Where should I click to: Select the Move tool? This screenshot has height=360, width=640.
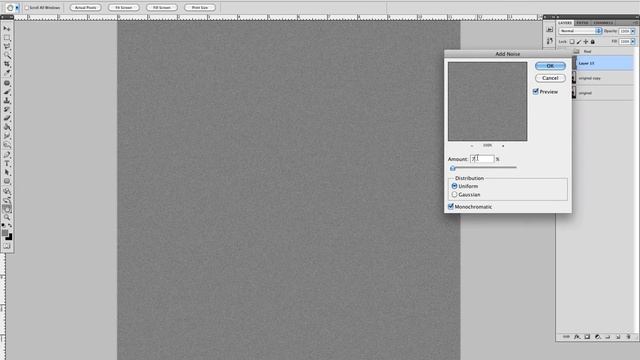click(7, 29)
